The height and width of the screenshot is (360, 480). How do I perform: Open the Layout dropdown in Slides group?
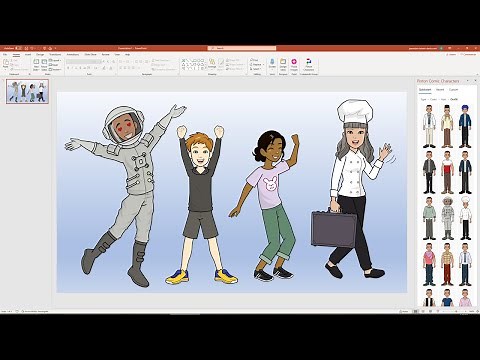coord(55,60)
